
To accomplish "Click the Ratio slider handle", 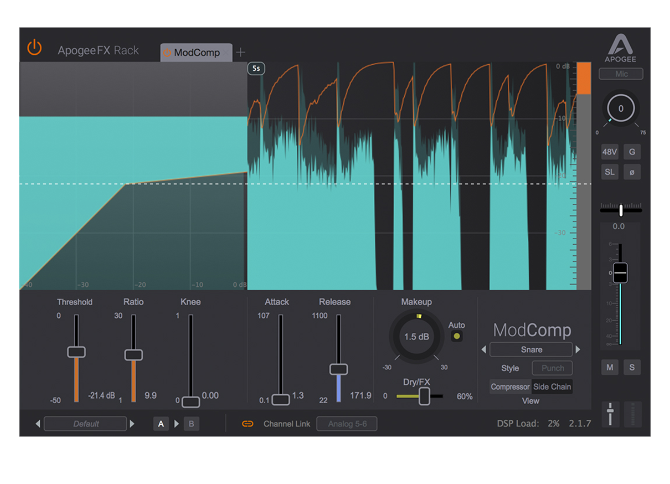I will pyautogui.click(x=133, y=355).
